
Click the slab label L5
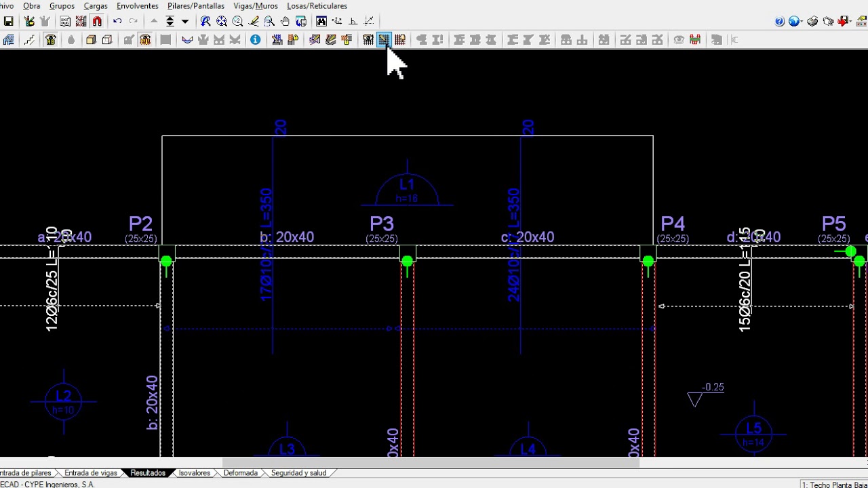click(754, 428)
